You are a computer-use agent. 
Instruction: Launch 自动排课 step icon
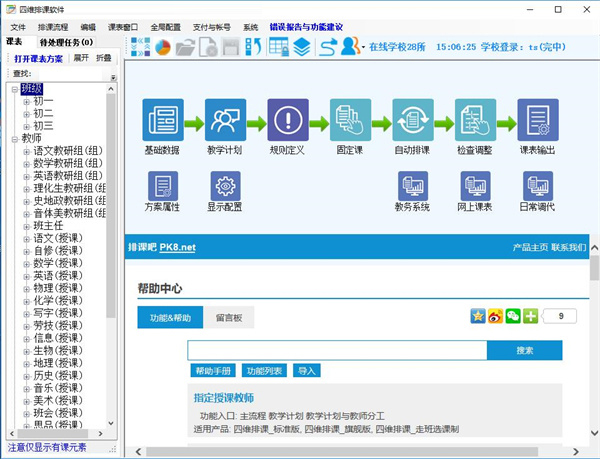413,120
